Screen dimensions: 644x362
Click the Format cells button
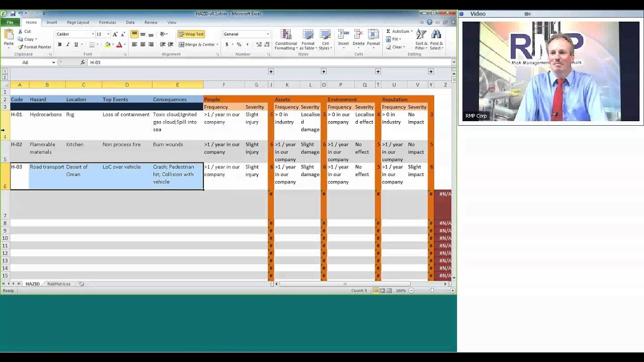click(373, 38)
